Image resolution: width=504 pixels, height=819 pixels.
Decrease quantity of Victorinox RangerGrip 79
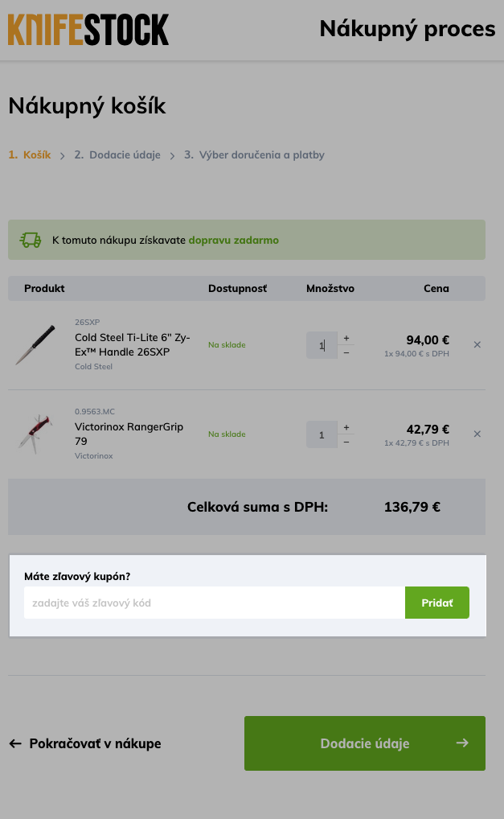pos(346,442)
